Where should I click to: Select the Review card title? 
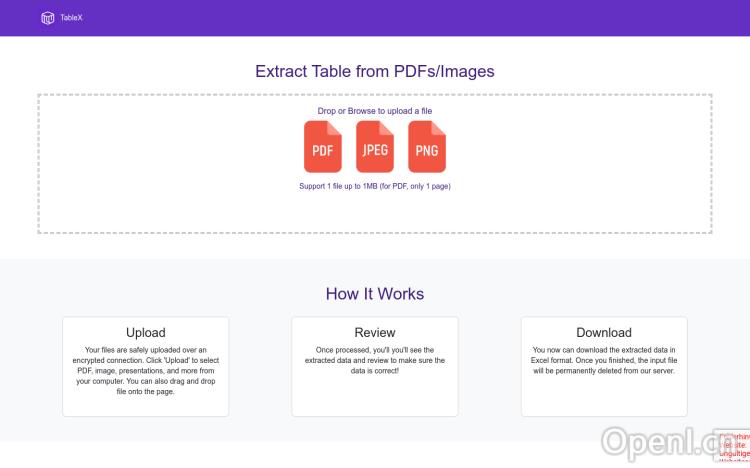375,333
